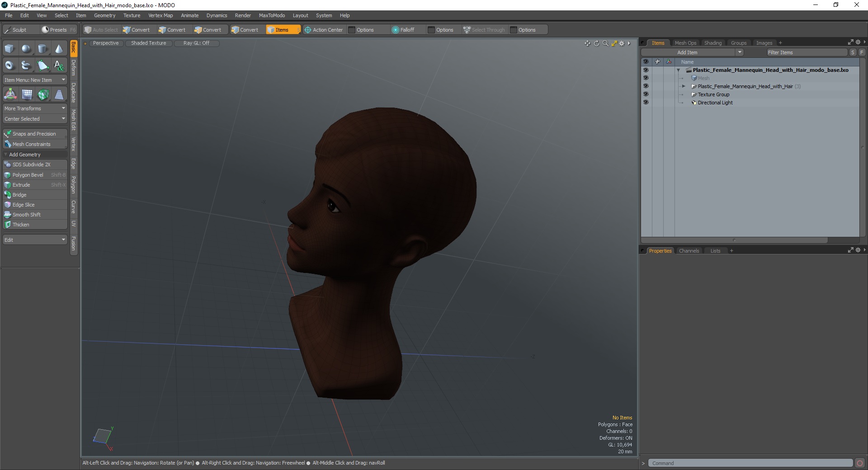868x470 pixels.
Task: Open the Items panel settings gear
Action: tap(858, 42)
